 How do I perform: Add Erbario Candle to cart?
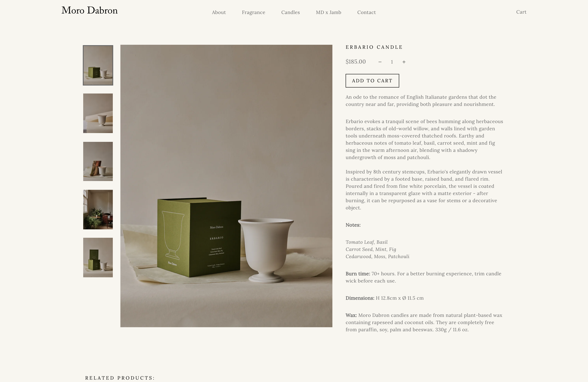[x=372, y=81]
